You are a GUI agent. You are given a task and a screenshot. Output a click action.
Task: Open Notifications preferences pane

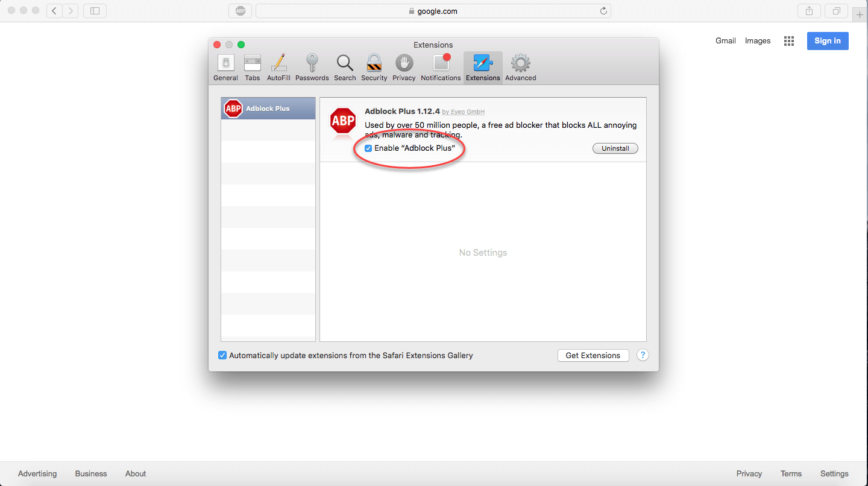click(441, 68)
